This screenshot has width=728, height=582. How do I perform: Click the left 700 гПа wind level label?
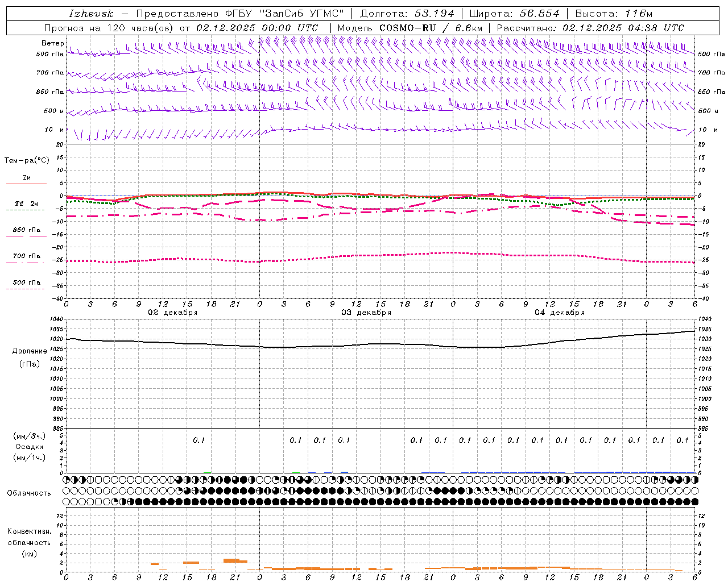(x=50, y=73)
